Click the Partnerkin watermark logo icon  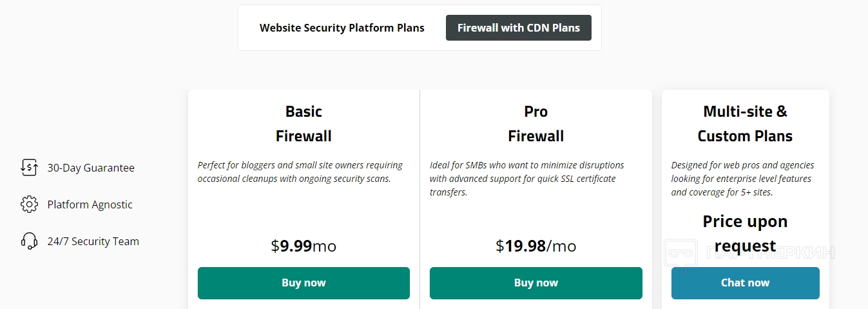[681, 253]
